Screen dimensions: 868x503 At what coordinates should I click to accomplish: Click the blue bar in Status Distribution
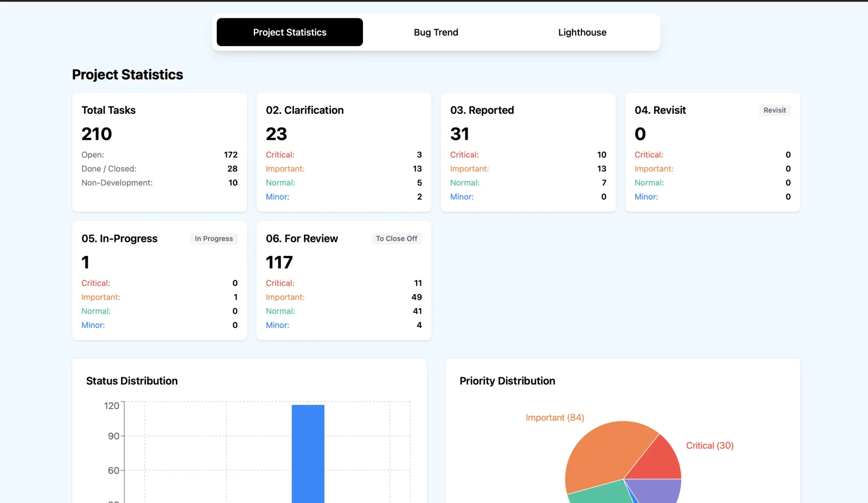pyautogui.click(x=308, y=454)
